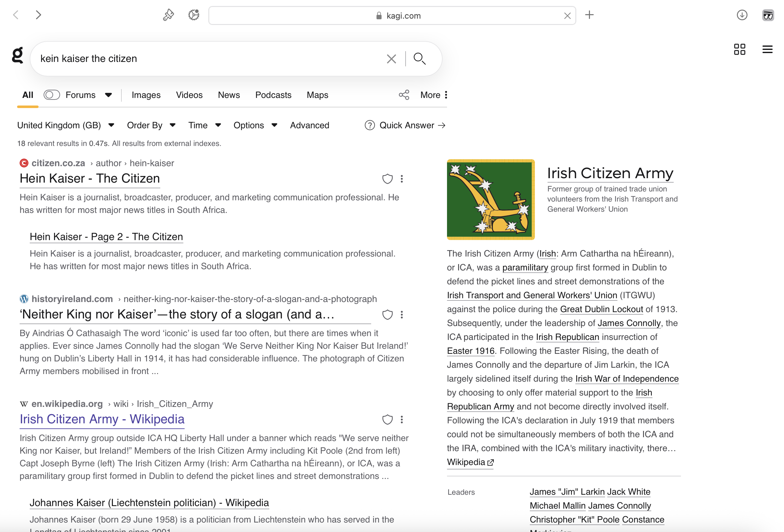Switch to the Images tab

146,95
